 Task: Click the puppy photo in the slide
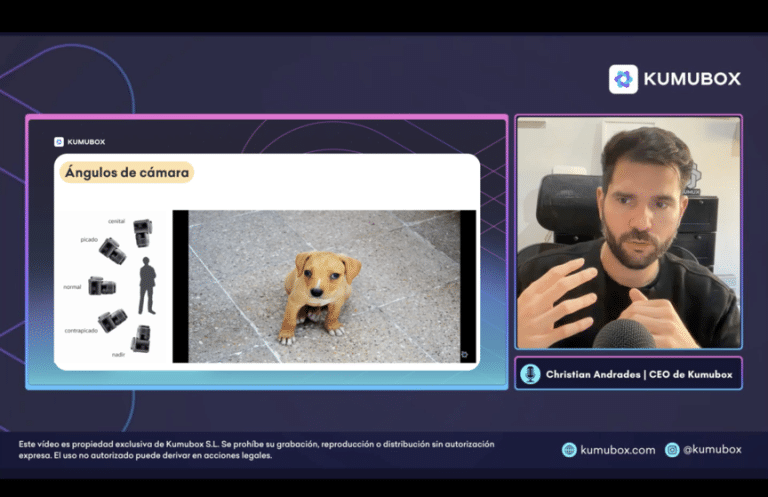tap(323, 286)
